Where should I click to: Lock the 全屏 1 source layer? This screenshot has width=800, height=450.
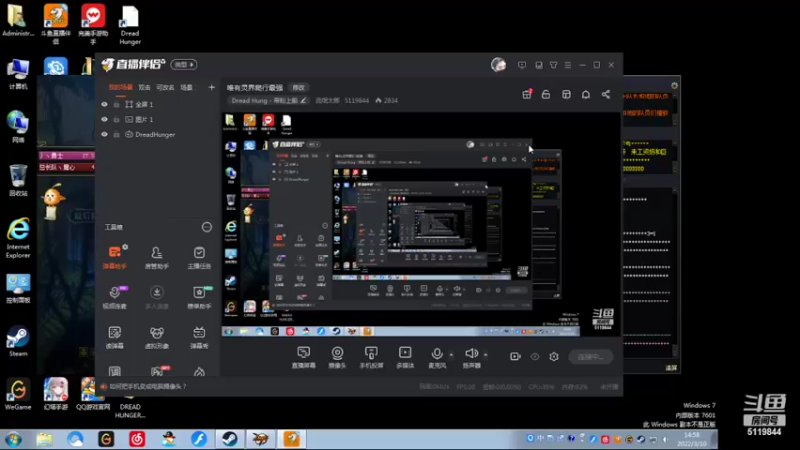click(x=117, y=104)
